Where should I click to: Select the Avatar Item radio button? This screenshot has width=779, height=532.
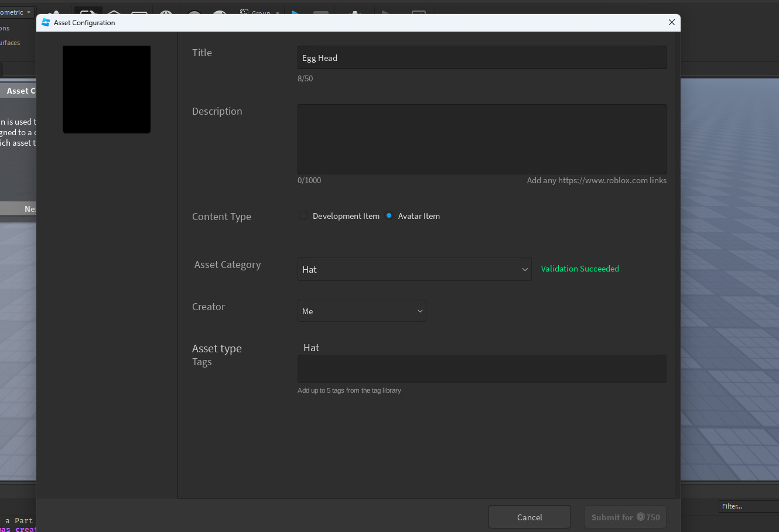pos(388,215)
